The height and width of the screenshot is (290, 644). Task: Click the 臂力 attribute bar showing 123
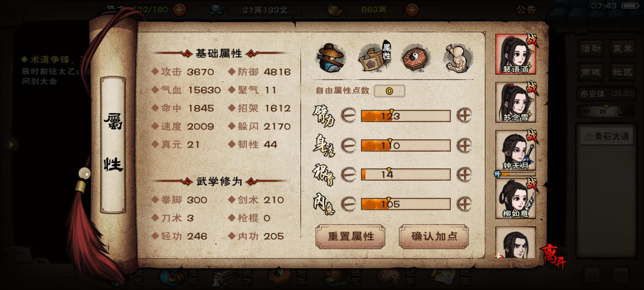[x=406, y=116]
